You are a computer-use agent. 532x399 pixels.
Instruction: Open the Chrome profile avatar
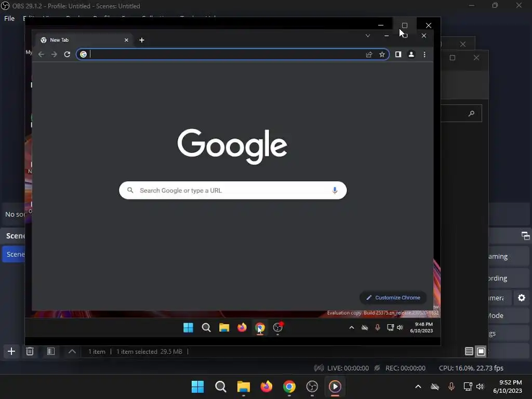pos(411,54)
